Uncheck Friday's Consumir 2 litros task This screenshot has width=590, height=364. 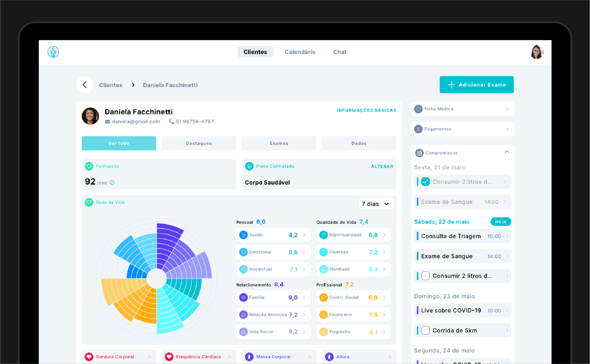coord(425,182)
